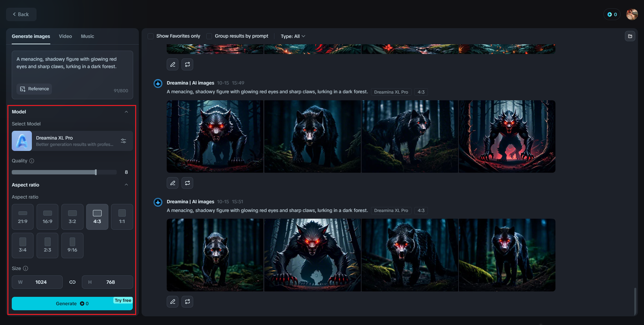644x325 pixels.
Task: Show the Quality info tooltip icon
Action: click(32, 161)
